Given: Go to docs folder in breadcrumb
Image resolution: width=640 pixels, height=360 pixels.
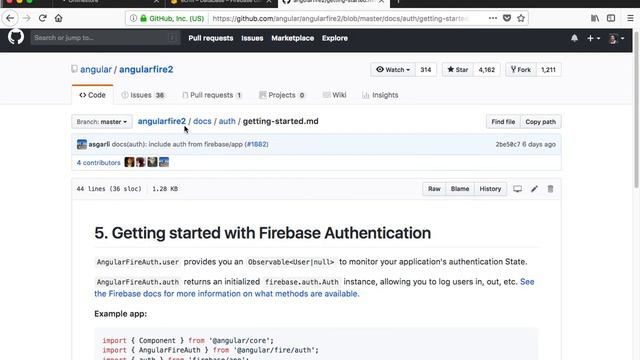Looking at the screenshot, I should coord(202,121).
